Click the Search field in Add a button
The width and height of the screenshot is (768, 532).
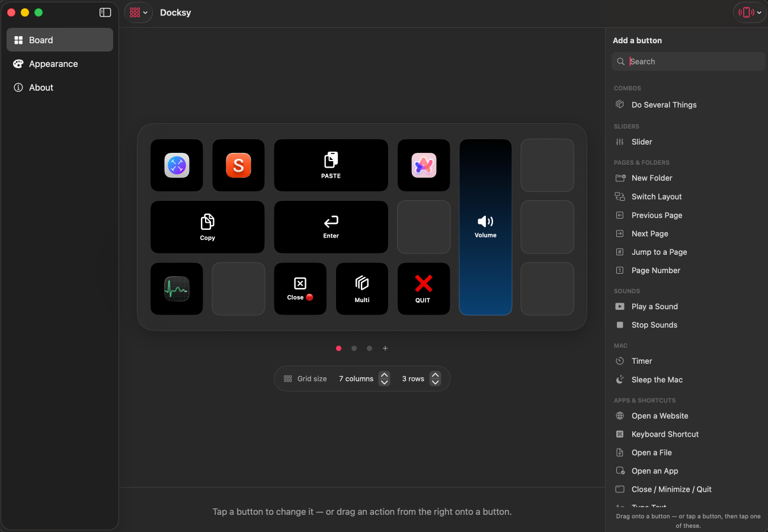click(689, 62)
